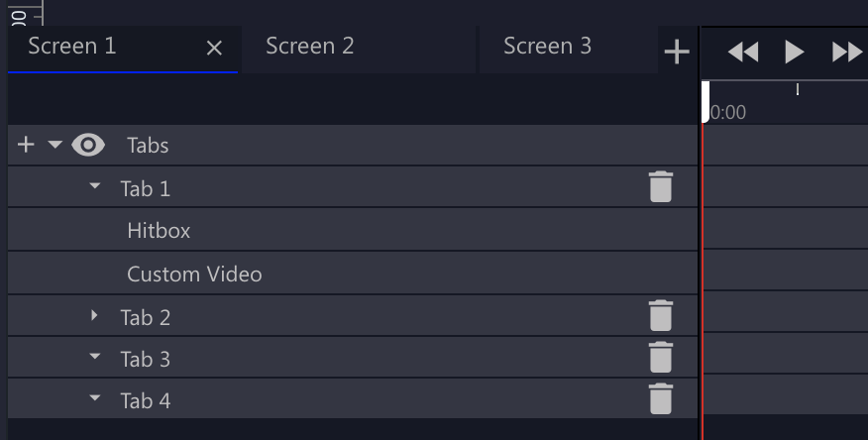Add a new screen with plus button

[x=677, y=52]
